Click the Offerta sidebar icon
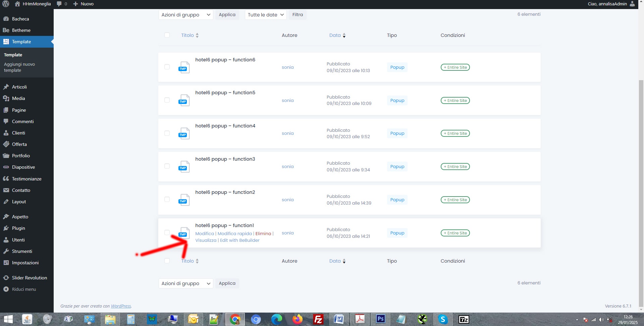This screenshot has width=644, height=326. point(6,144)
